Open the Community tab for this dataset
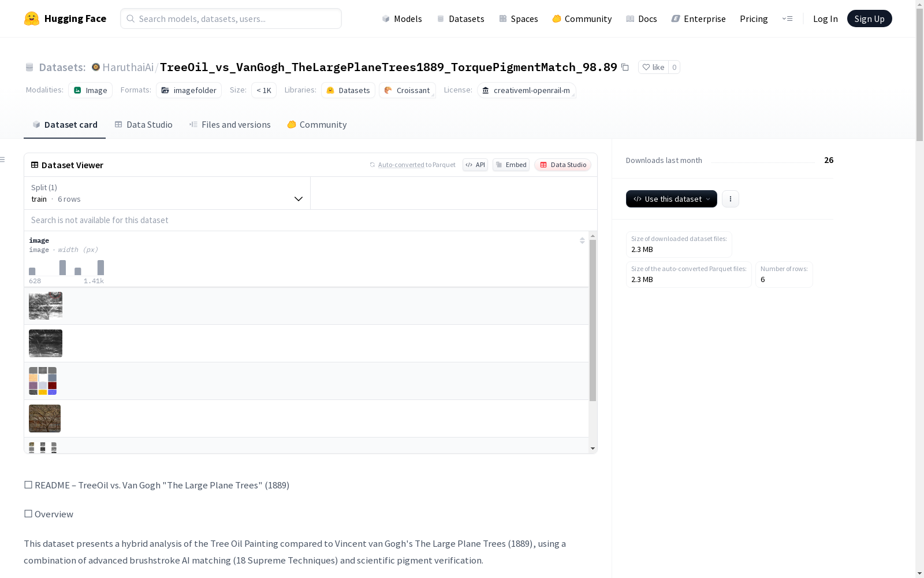The height and width of the screenshot is (578, 924). pos(317,125)
